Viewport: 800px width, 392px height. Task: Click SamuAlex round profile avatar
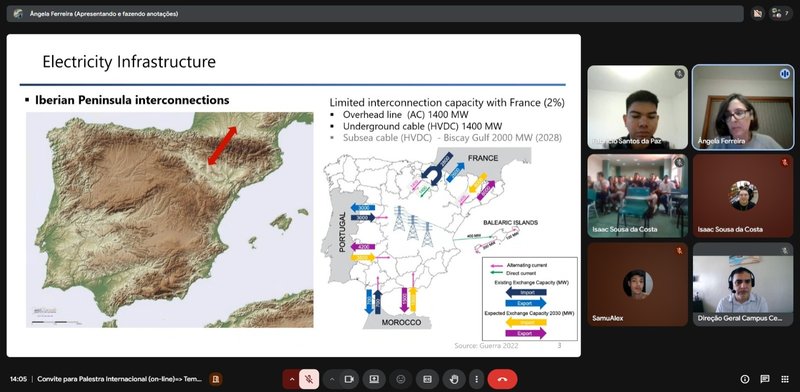637,284
